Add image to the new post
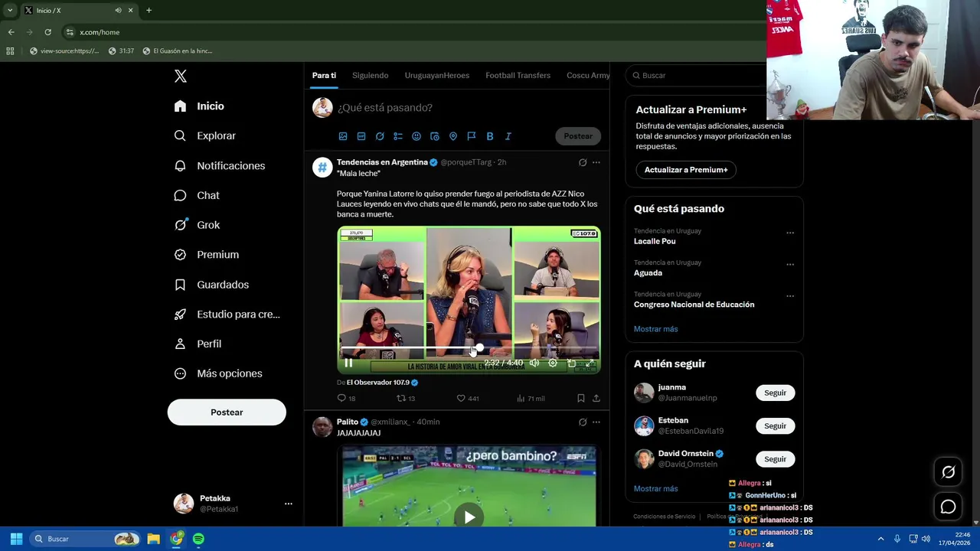Image resolution: width=980 pixels, height=551 pixels. click(343, 136)
